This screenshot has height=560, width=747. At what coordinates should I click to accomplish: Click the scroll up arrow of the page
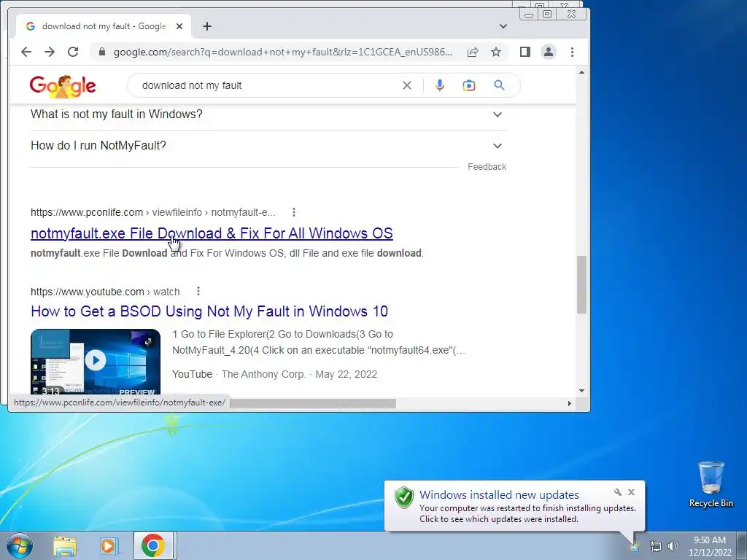pyautogui.click(x=581, y=72)
